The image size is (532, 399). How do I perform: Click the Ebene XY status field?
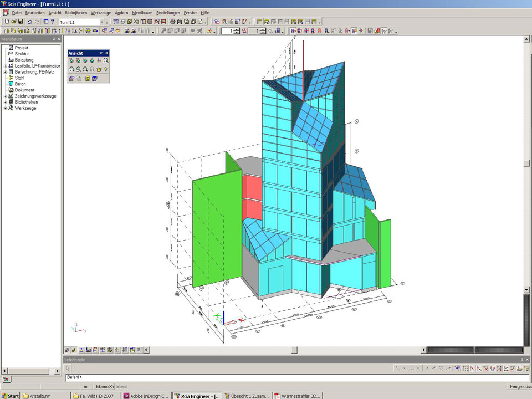(x=104, y=386)
